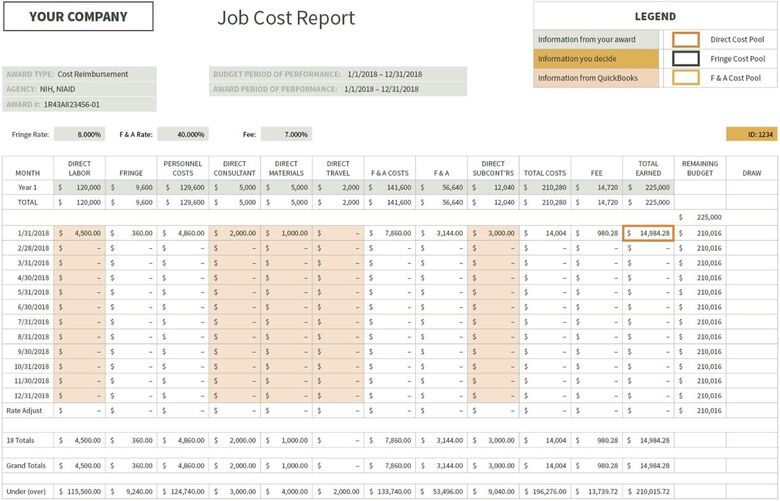The height and width of the screenshot is (501, 780).
Task: Select the 6/30/2018 month row label
Action: click(x=28, y=307)
